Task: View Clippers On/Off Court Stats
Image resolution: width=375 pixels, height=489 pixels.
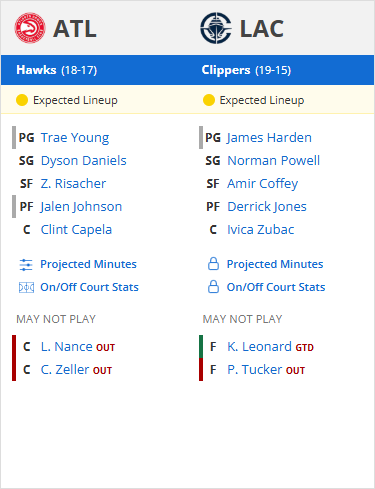Action: click(276, 287)
